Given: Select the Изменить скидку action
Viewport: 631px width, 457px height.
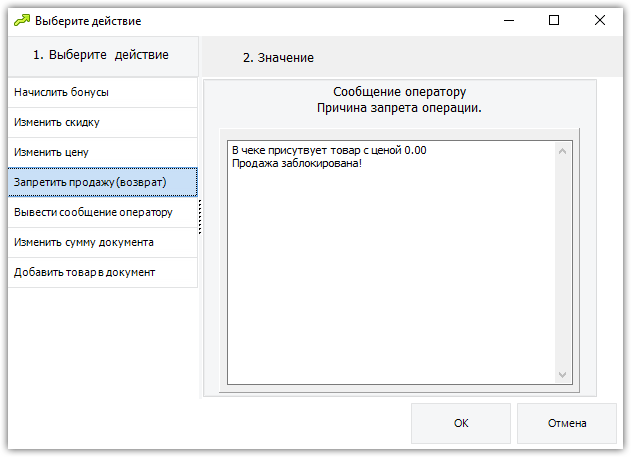Looking at the screenshot, I should (103, 122).
